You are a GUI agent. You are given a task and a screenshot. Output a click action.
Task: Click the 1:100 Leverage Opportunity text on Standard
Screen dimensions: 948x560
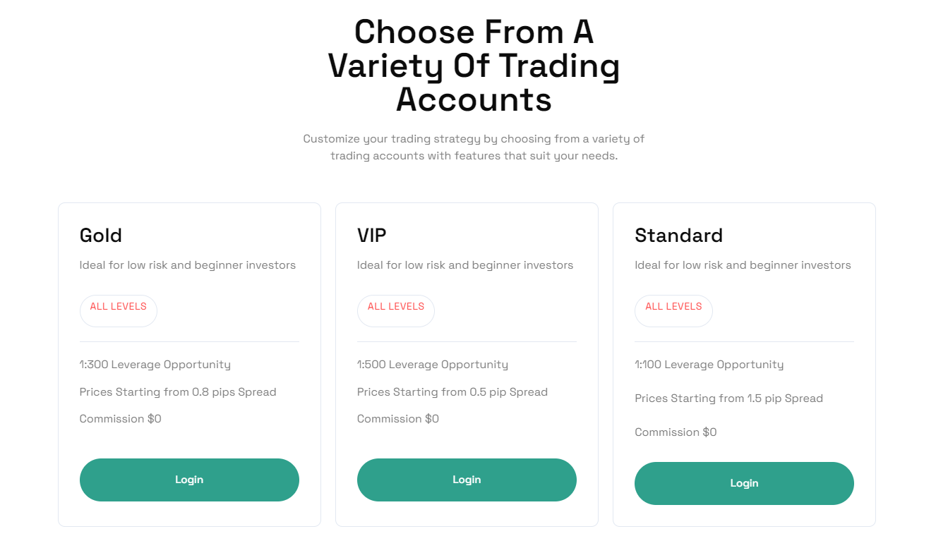(709, 365)
